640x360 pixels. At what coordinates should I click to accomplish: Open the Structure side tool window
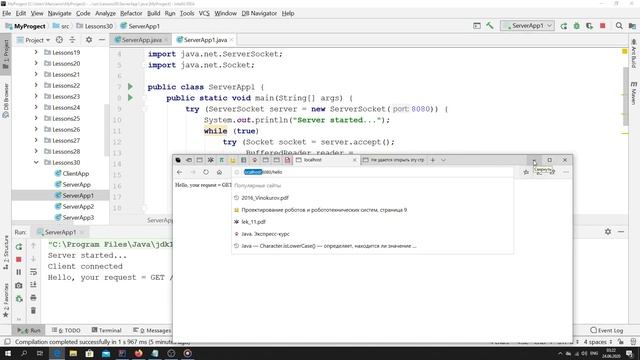click(x=6, y=253)
